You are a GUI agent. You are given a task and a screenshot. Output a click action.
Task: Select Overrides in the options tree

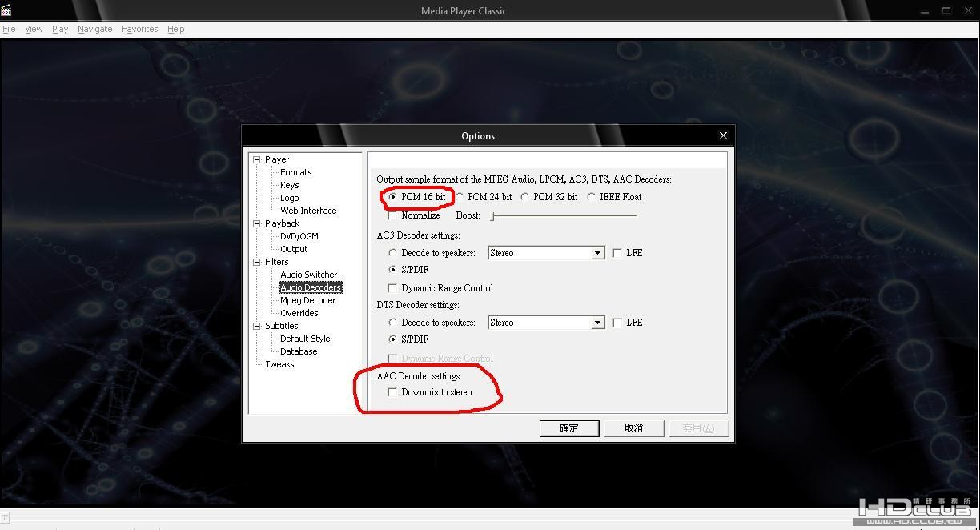[x=299, y=313]
